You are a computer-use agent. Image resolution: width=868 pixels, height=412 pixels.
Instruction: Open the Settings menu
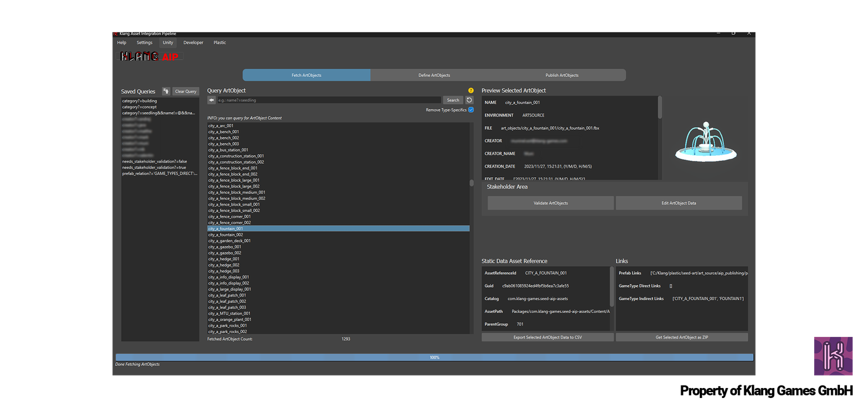coord(145,43)
